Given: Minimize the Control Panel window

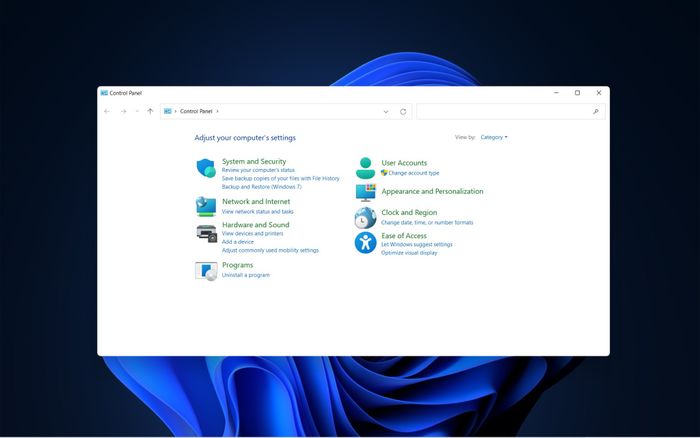Looking at the screenshot, I should [556, 93].
